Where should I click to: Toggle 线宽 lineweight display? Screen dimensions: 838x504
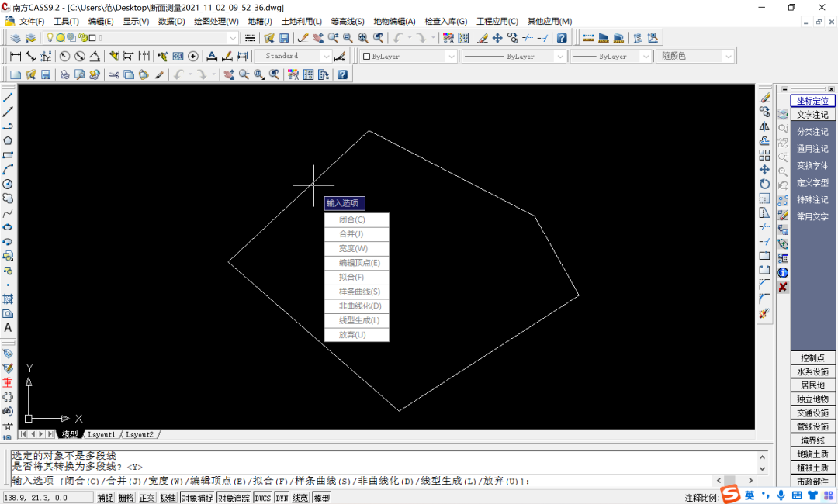click(300, 498)
